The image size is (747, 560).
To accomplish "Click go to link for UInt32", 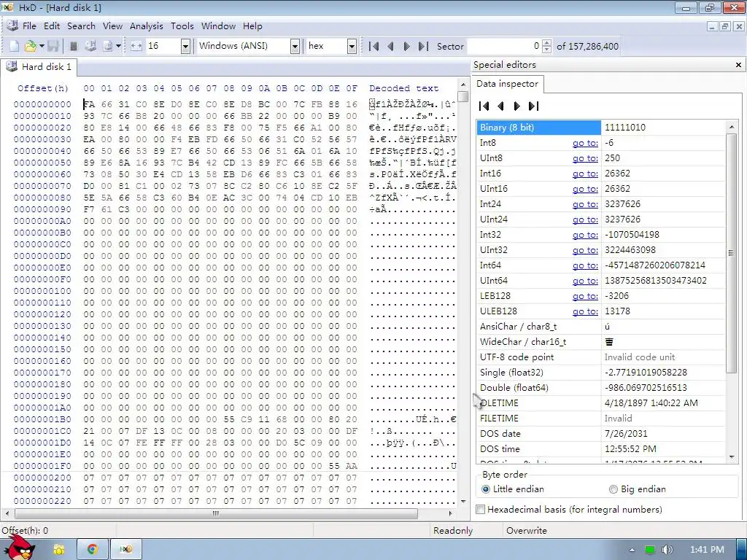I will tap(585, 250).
